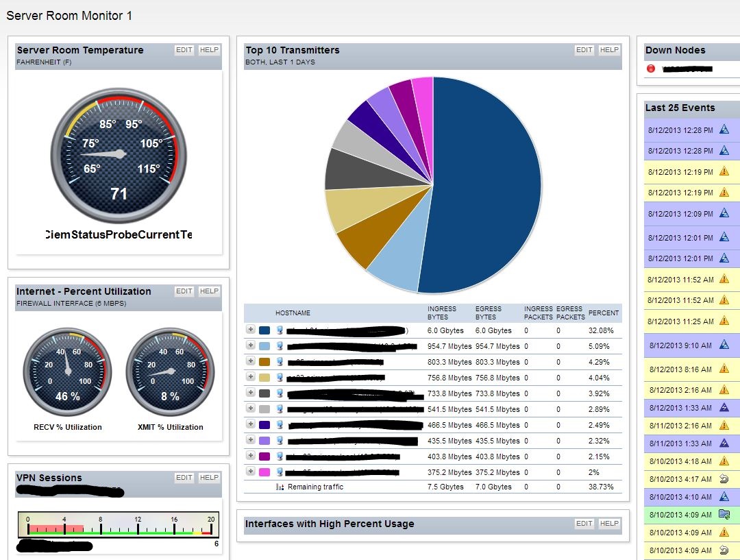Click warning icon for 8/10/2013 4:18 AM event
The width and height of the screenshot is (740, 560).
(x=724, y=461)
